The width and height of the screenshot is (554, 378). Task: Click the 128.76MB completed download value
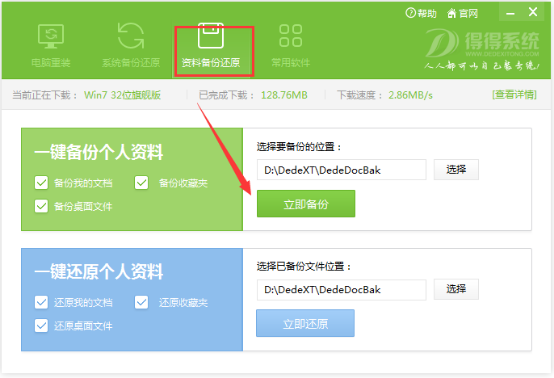click(x=284, y=95)
